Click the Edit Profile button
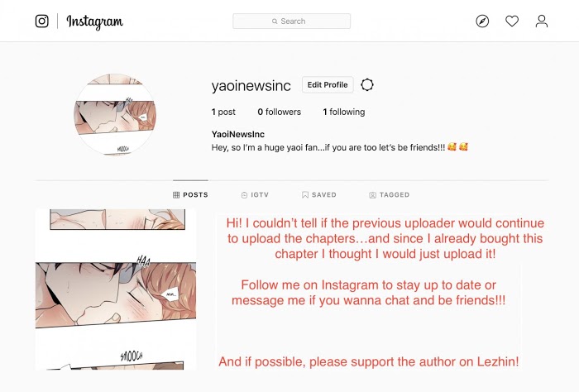 [x=328, y=85]
